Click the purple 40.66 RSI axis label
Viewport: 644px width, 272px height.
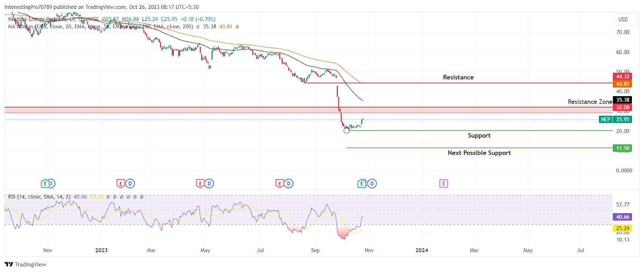coord(622,217)
